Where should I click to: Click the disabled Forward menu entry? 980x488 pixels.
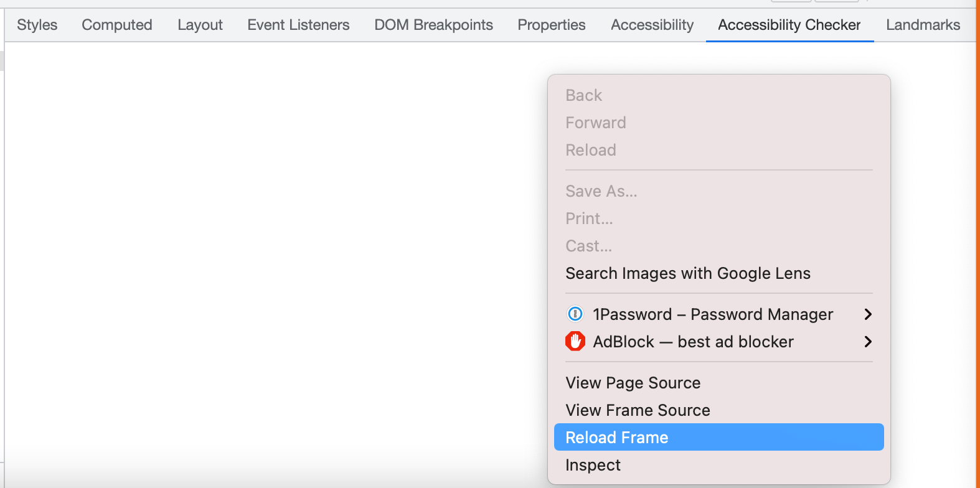click(x=595, y=122)
